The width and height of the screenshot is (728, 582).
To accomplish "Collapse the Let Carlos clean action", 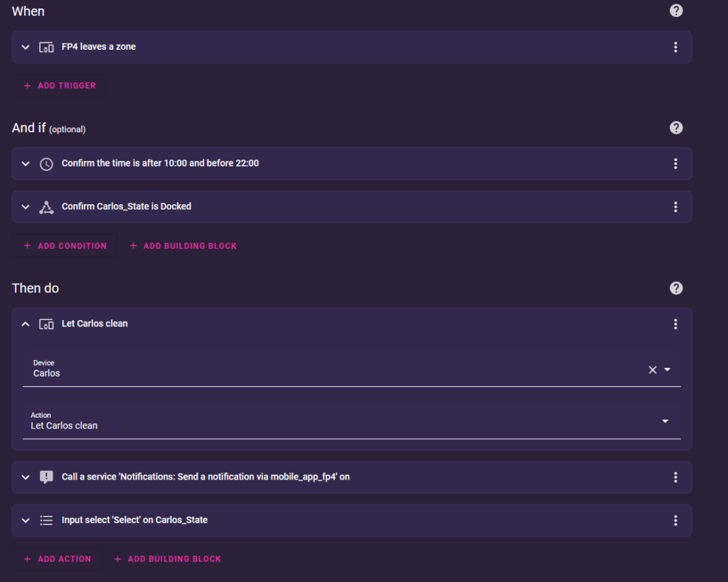I will click(x=26, y=324).
